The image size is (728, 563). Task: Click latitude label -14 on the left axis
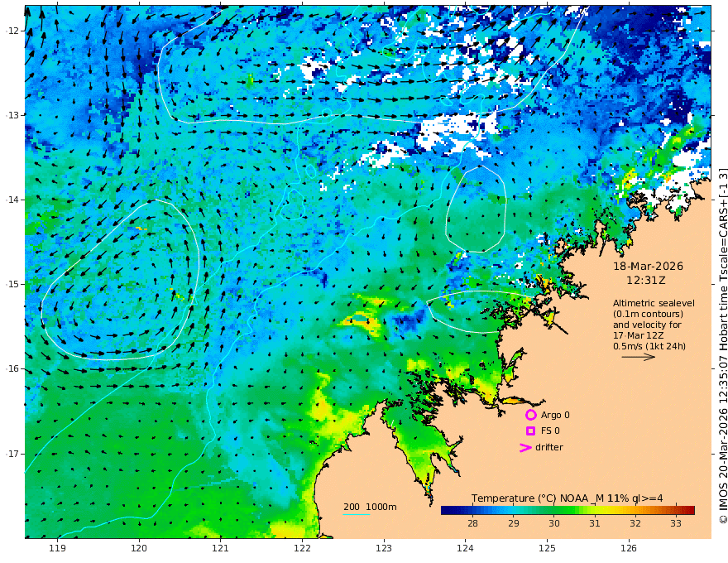12,200
